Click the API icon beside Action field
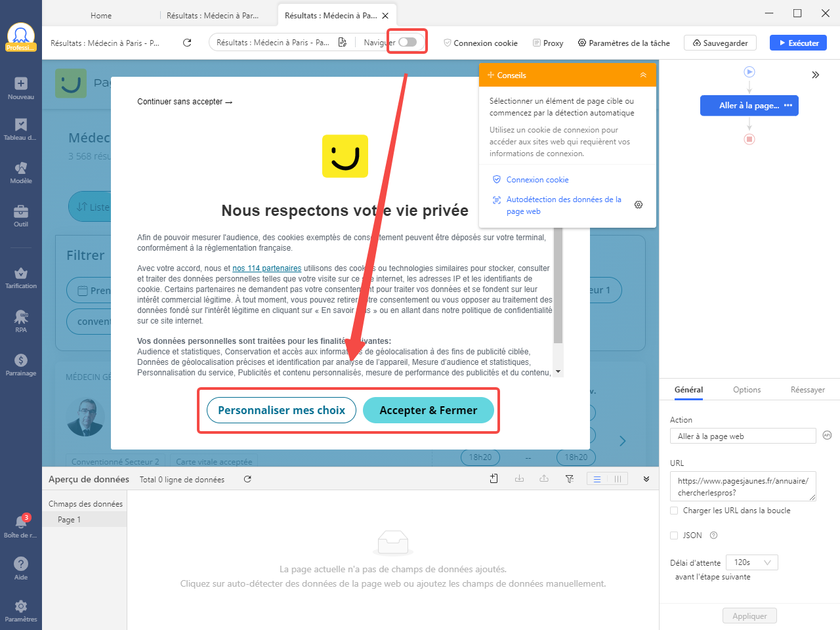Image resolution: width=840 pixels, height=630 pixels. 827,436
